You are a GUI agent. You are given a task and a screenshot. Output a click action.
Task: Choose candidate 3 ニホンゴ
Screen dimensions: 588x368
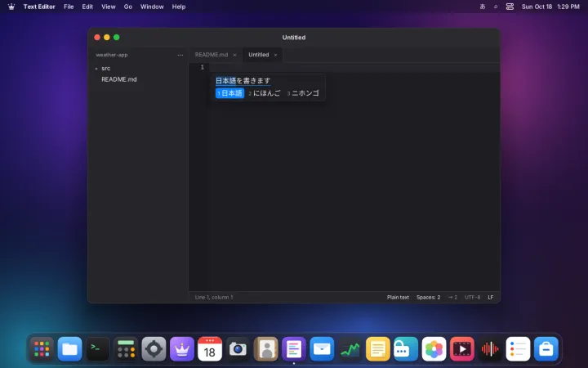[x=303, y=93]
